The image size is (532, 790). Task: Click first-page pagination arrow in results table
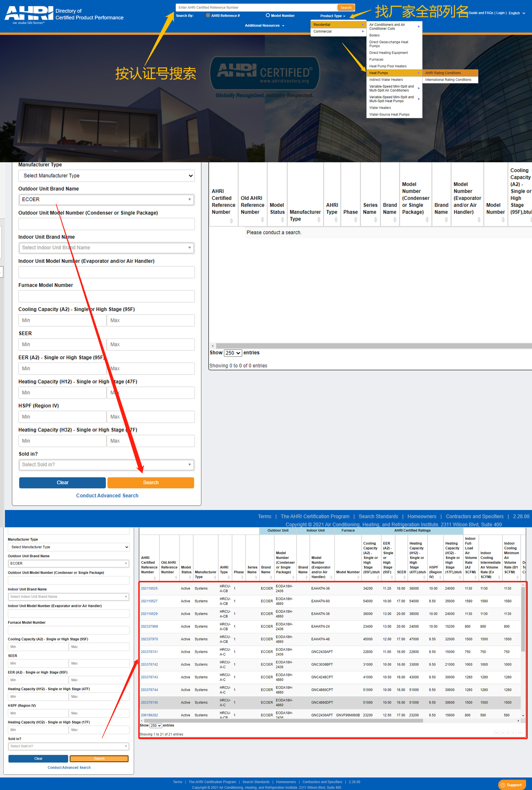click(x=497, y=733)
